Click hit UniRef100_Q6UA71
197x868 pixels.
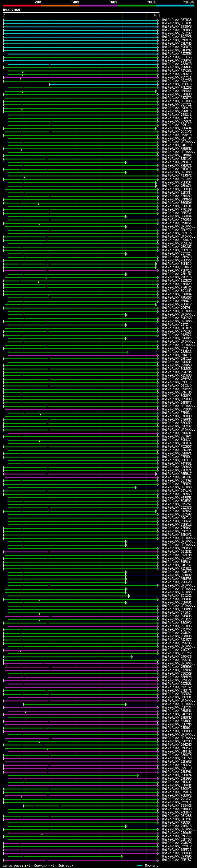(177, 186)
